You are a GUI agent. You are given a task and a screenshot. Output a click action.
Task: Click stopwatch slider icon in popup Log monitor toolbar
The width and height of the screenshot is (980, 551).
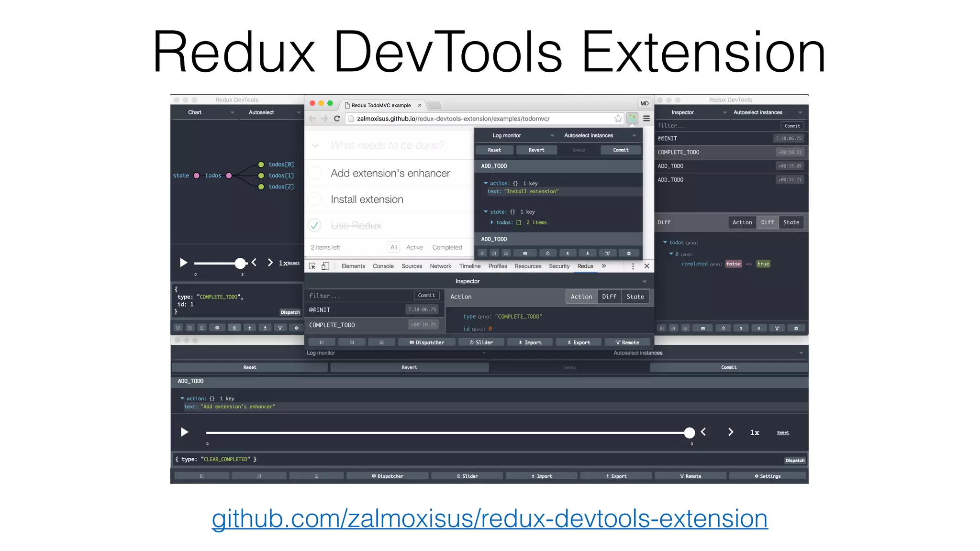pos(547,253)
